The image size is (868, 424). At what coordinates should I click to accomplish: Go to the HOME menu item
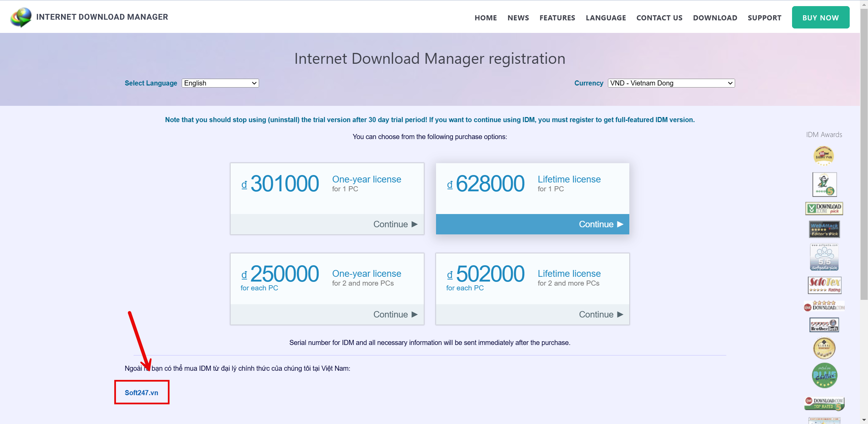486,18
